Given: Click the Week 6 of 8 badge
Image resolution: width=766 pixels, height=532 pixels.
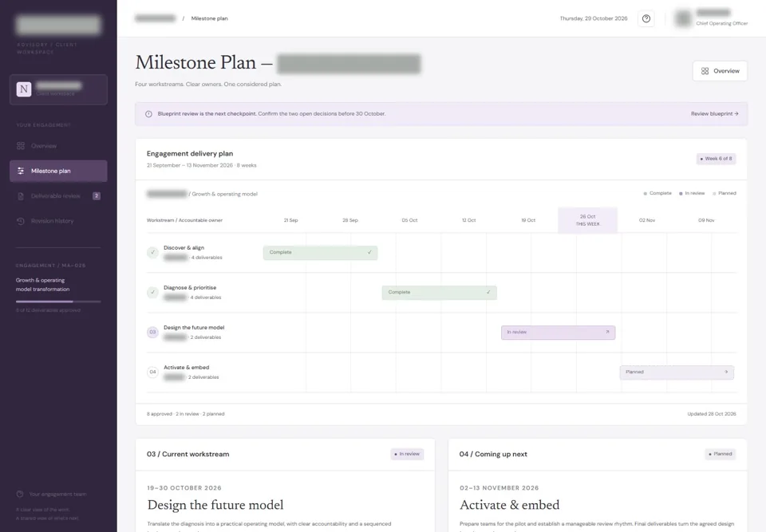Looking at the screenshot, I should coord(716,159).
